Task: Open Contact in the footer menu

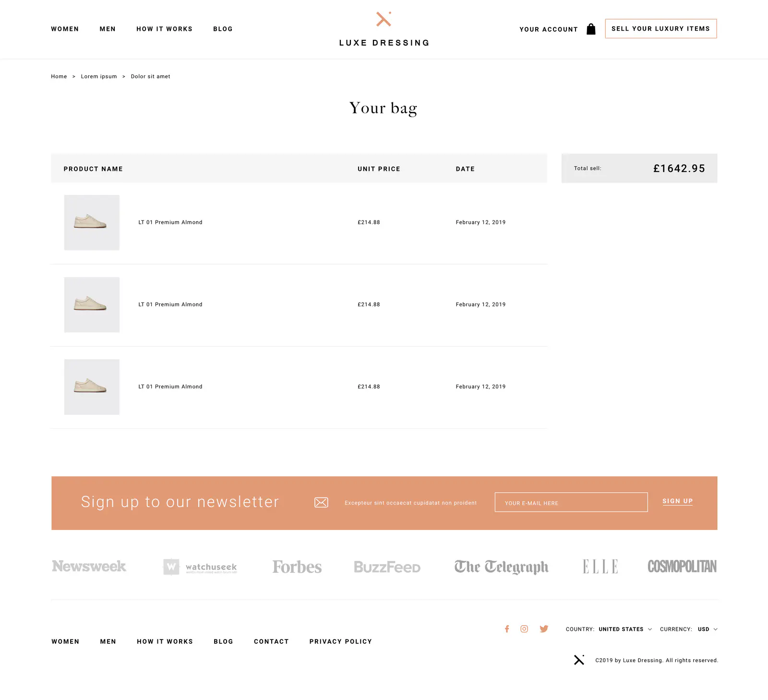Action: (271, 641)
